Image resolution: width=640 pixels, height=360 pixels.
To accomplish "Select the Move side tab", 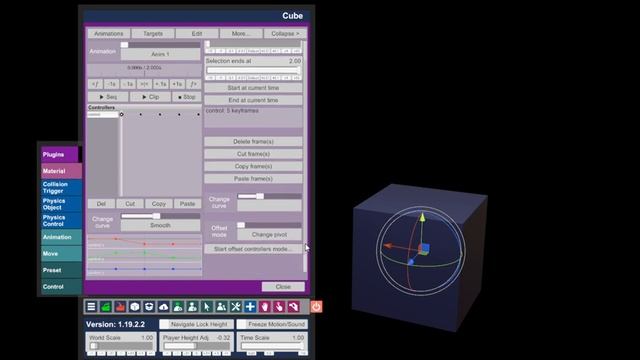I will pos(61,253).
